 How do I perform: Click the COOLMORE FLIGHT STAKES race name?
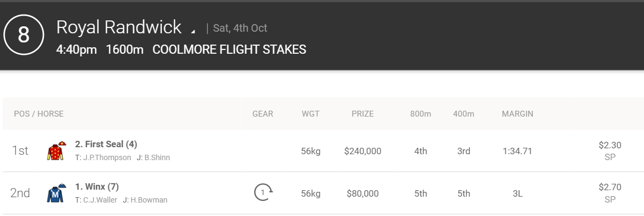tap(230, 50)
